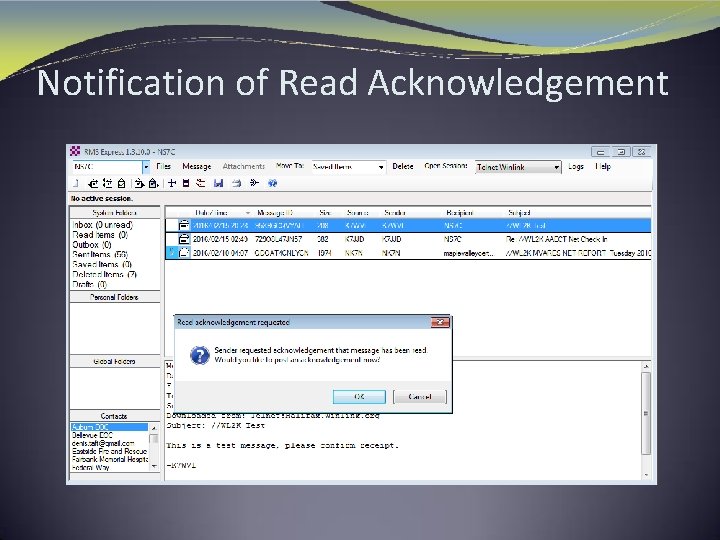Click Delete in the menu bar
This screenshot has height=540, width=720.
(403, 166)
